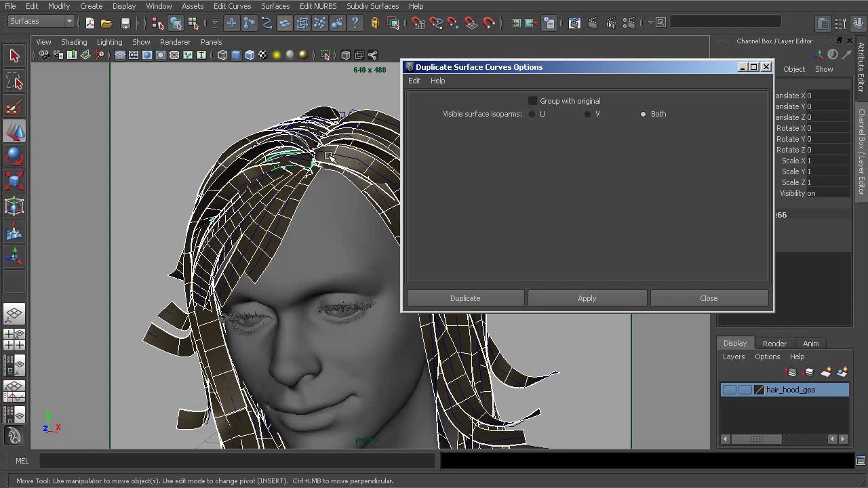Lock the current selection
868x488 pixels.
(x=375, y=23)
